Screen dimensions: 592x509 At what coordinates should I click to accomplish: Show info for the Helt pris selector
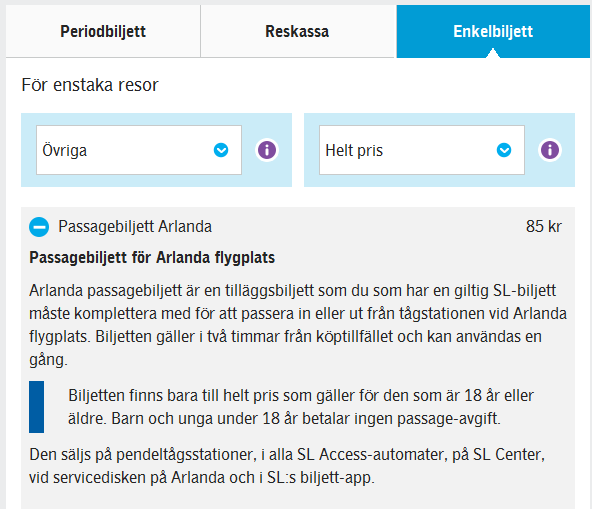[x=550, y=150]
